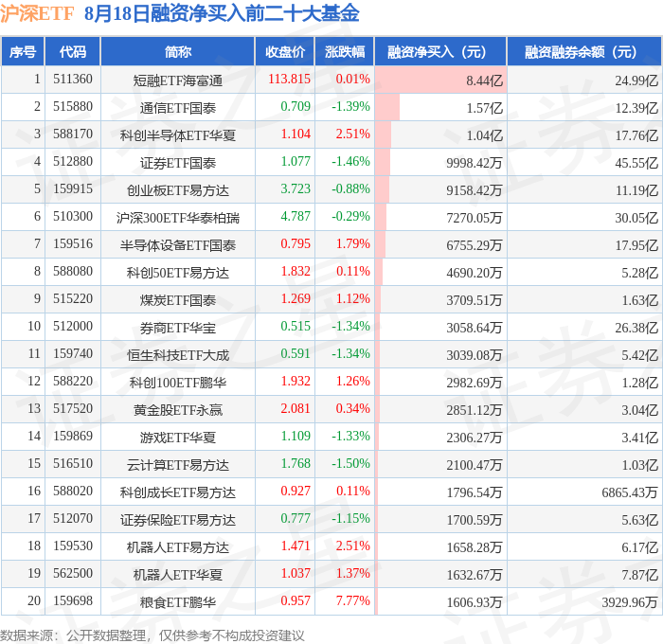The width and height of the screenshot is (663, 644).
Task: Click the 涨跌幅 column header
Action: coord(345,51)
